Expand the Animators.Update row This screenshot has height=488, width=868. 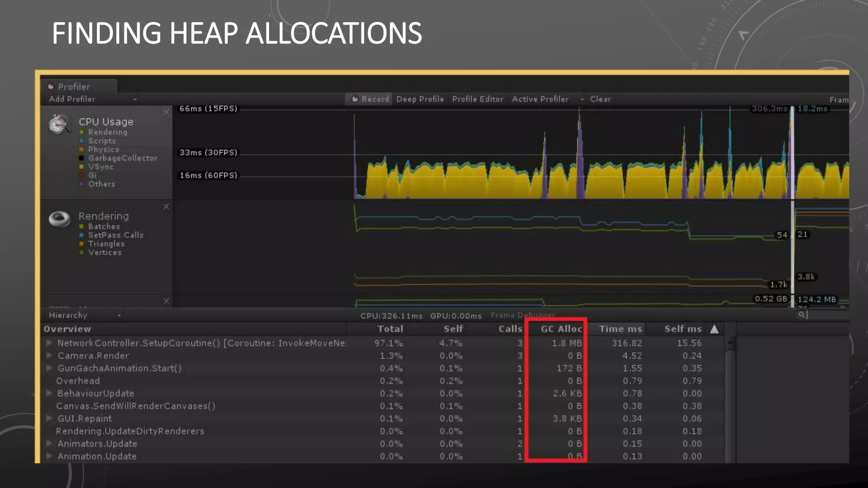coord(49,444)
